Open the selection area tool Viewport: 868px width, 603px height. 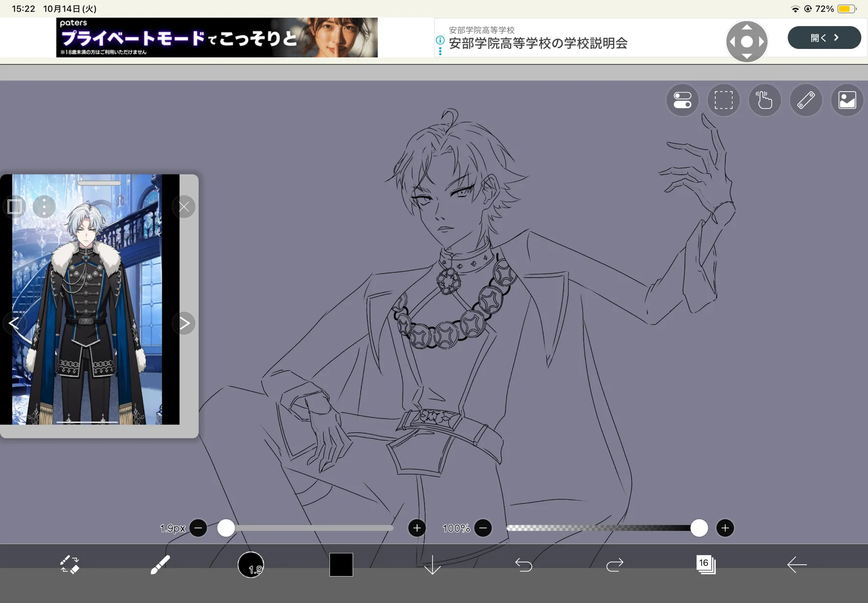(724, 100)
